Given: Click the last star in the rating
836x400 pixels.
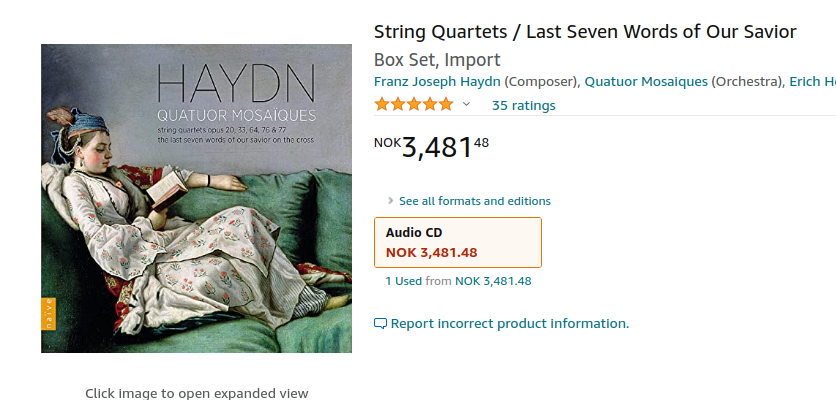Looking at the screenshot, I should coord(445,105).
